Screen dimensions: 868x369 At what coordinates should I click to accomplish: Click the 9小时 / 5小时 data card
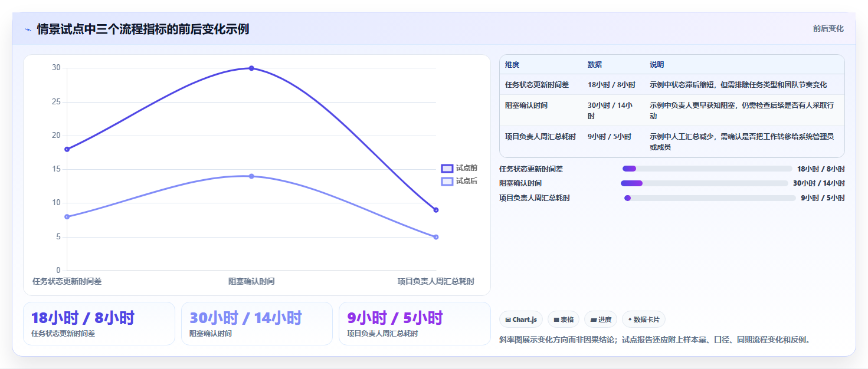click(415, 324)
